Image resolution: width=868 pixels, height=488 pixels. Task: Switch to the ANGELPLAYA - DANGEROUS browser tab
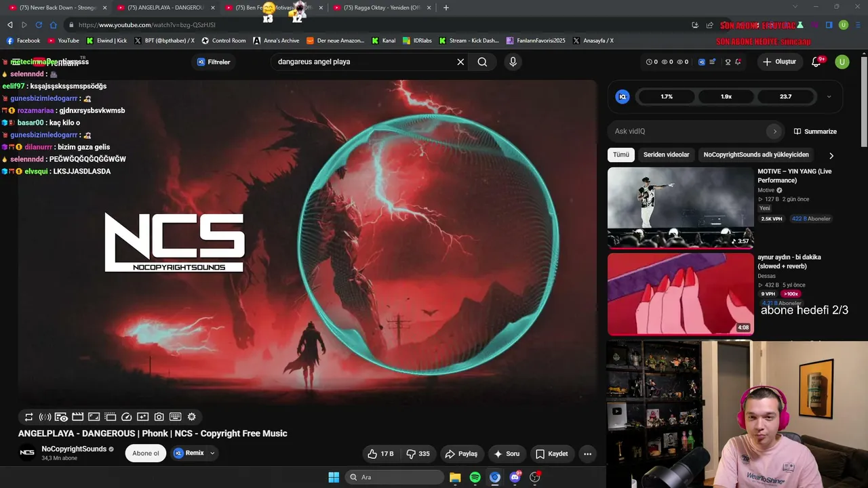click(166, 7)
